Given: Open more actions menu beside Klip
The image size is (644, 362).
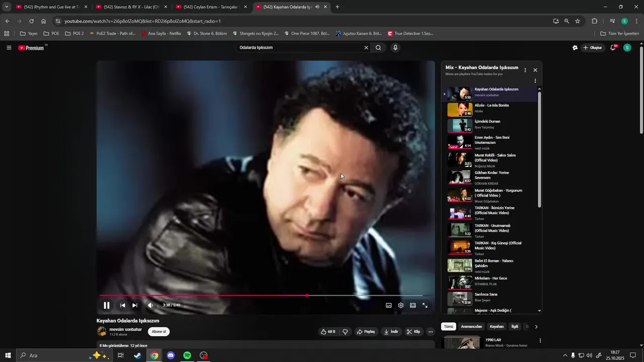Looking at the screenshot, I should tap(430, 332).
